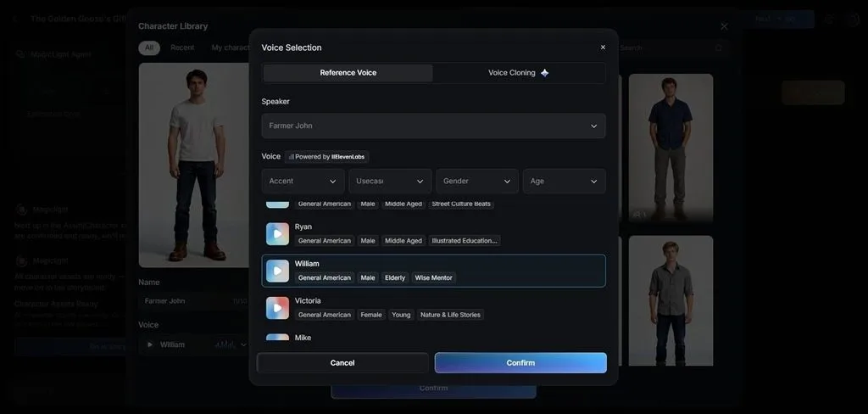Close the Voice Selection dialog
868x414 pixels.
[x=603, y=48]
